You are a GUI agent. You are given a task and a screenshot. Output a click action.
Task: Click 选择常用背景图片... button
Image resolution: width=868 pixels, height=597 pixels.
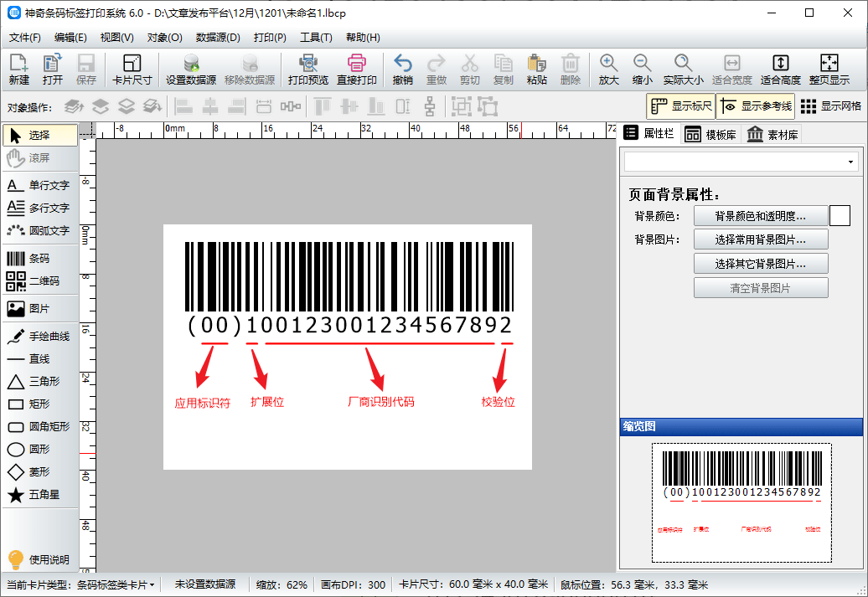coord(760,240)
